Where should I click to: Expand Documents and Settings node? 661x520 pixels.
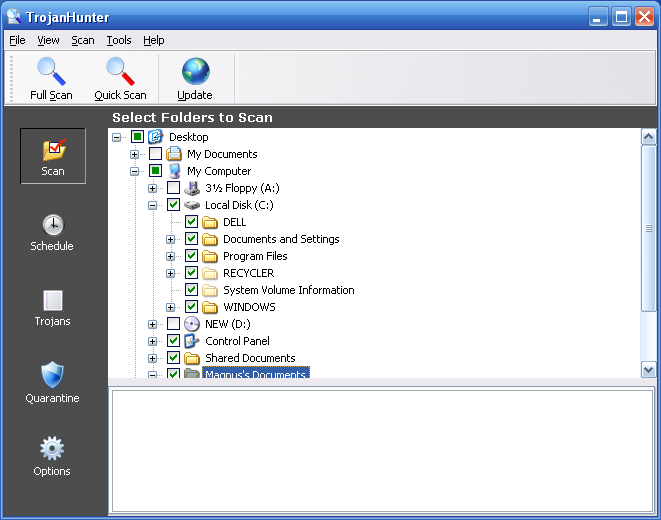pos(170,239)
